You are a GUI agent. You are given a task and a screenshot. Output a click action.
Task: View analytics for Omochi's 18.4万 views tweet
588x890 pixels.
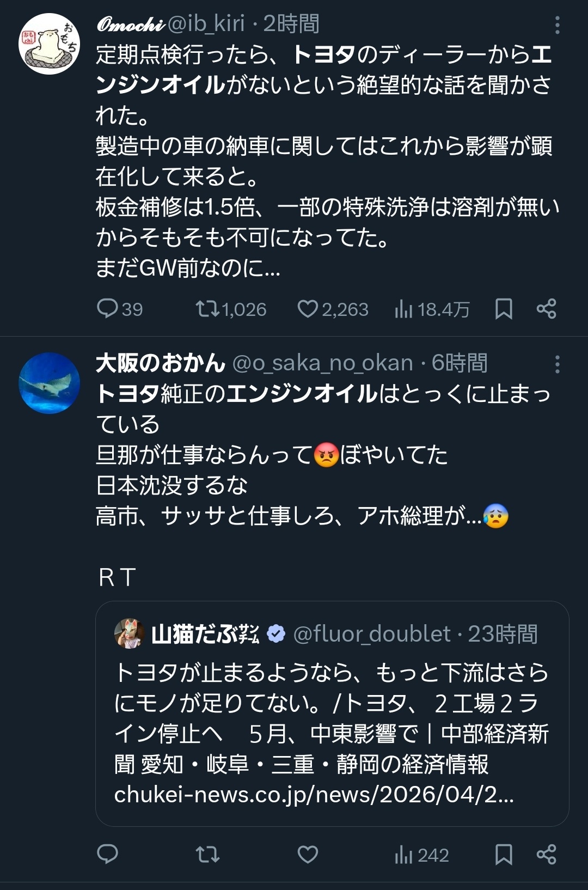[403, 309]
